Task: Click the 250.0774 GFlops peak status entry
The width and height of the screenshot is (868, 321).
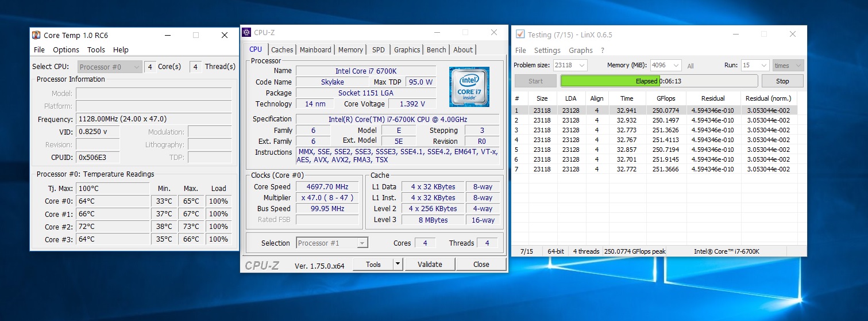Action: tap(635, 251)
